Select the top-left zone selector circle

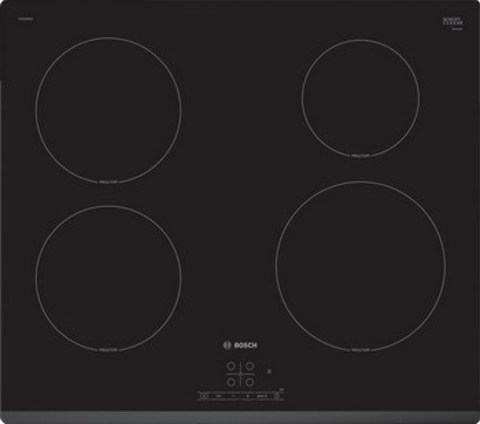[231, 367]
